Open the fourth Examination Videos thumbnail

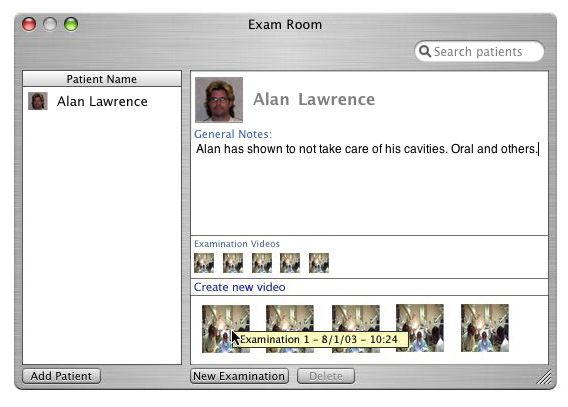coord(290,263)
